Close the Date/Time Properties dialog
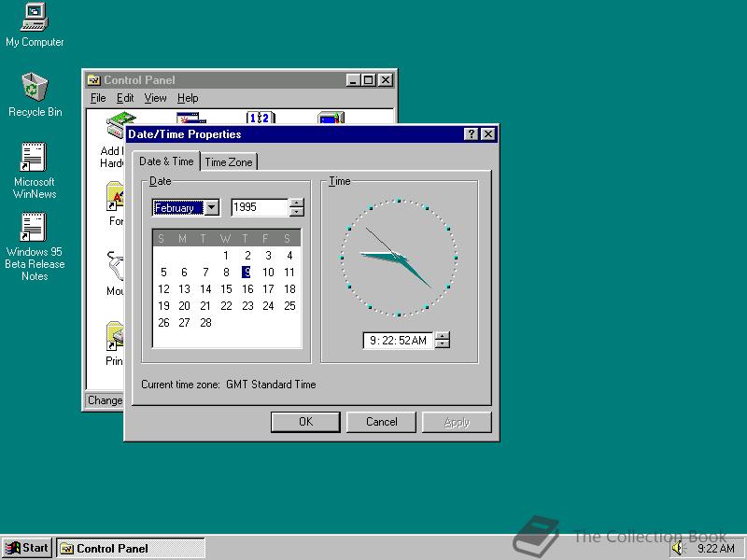Screen dimensions: 747x560 487,134
